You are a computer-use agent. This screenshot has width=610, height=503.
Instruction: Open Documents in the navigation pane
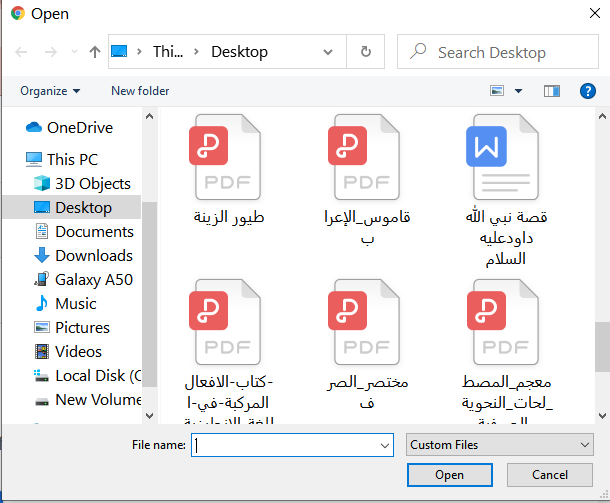coord(94,231)
